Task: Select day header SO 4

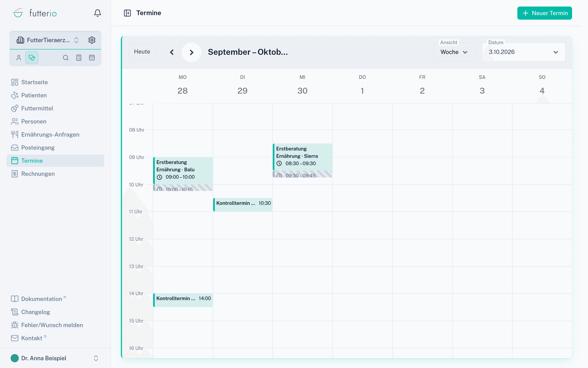Action: [x=542, y=85]
